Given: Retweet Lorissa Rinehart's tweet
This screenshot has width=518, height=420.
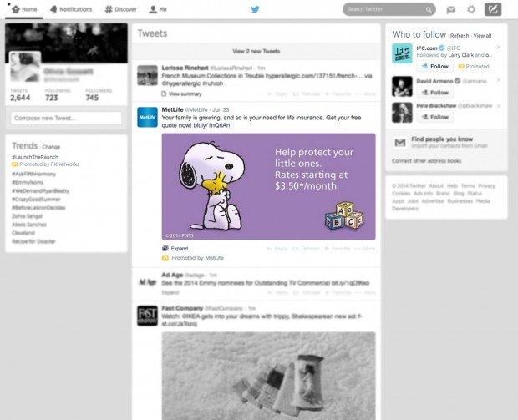Looking at the screenshot, I should coord(307,94).
